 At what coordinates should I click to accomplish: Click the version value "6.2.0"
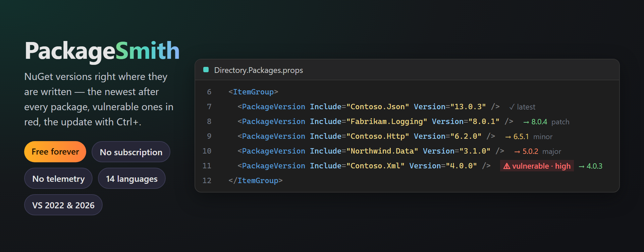[x=466, y=136]
